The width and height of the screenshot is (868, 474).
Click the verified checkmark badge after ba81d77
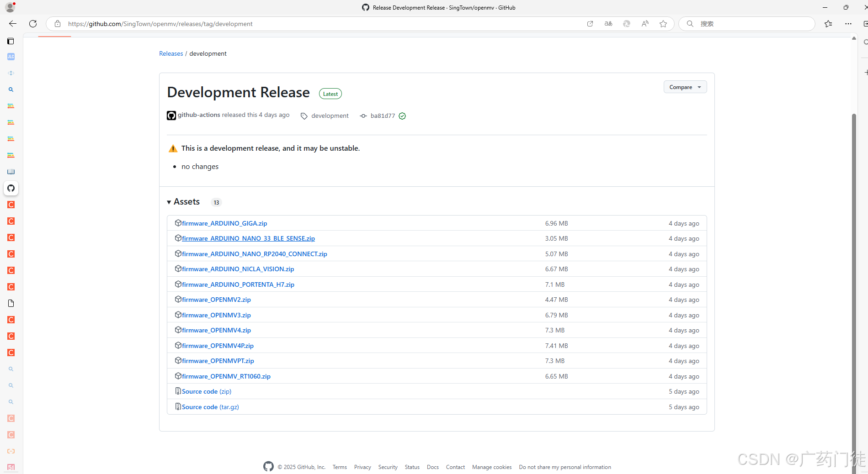(x=402, y=116)
